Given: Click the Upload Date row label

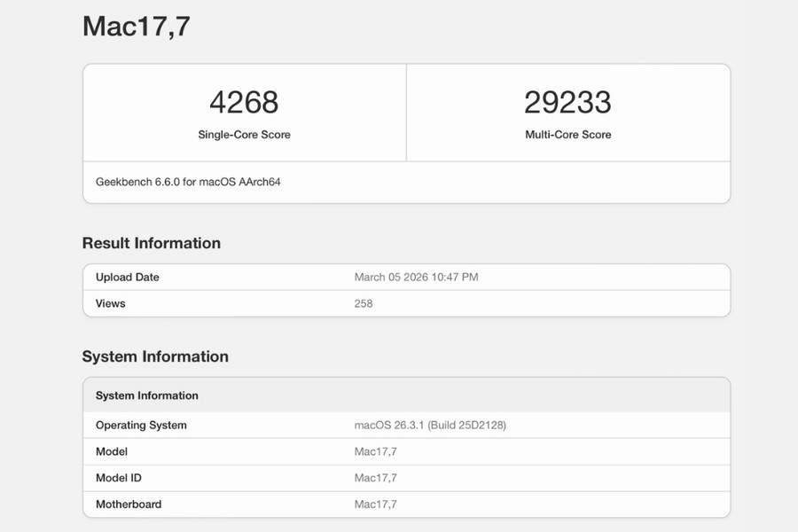Looking at the screenshot, I should click(x=127, y=278).
